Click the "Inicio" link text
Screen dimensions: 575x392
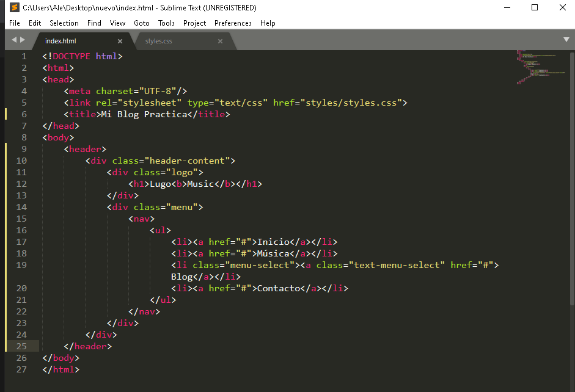[x=273, y=242]
